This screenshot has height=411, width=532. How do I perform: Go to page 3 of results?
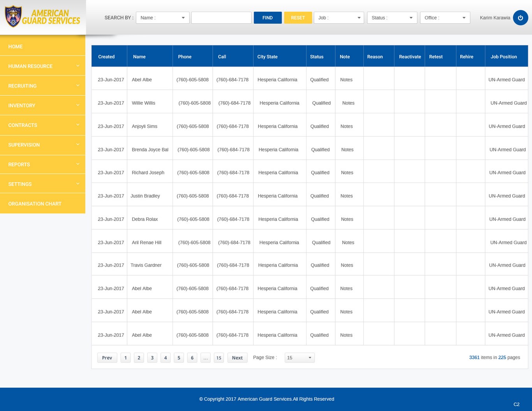click(x=152, y=358)
